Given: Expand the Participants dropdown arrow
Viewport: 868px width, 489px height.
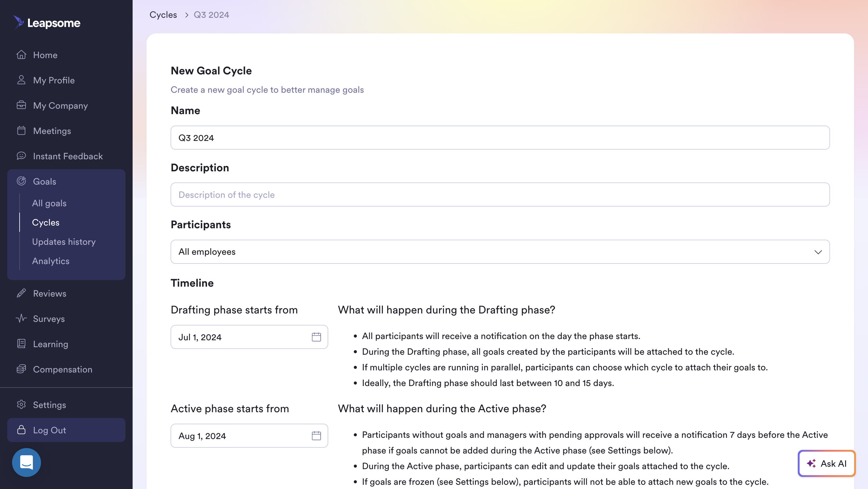Looking at the screenshot, I should pyautogui.click(x=818, y=252).
